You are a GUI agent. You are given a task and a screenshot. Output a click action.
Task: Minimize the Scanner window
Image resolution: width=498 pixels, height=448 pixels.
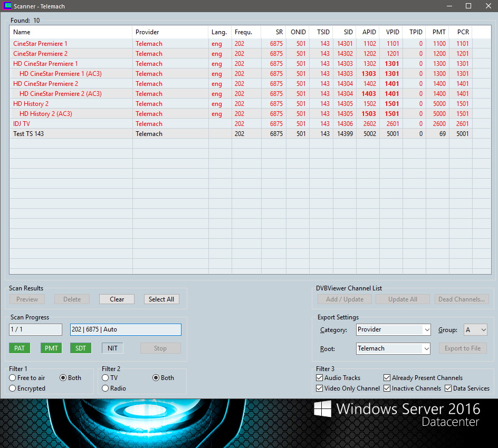click(x=449, y=6)
